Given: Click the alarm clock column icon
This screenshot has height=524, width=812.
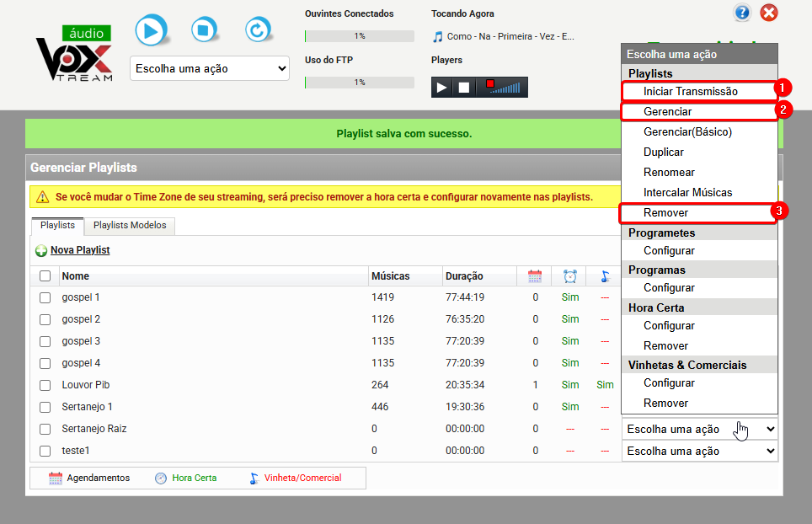Looking at the screenshot, I should pyautogui.click(x=570, y=276).
